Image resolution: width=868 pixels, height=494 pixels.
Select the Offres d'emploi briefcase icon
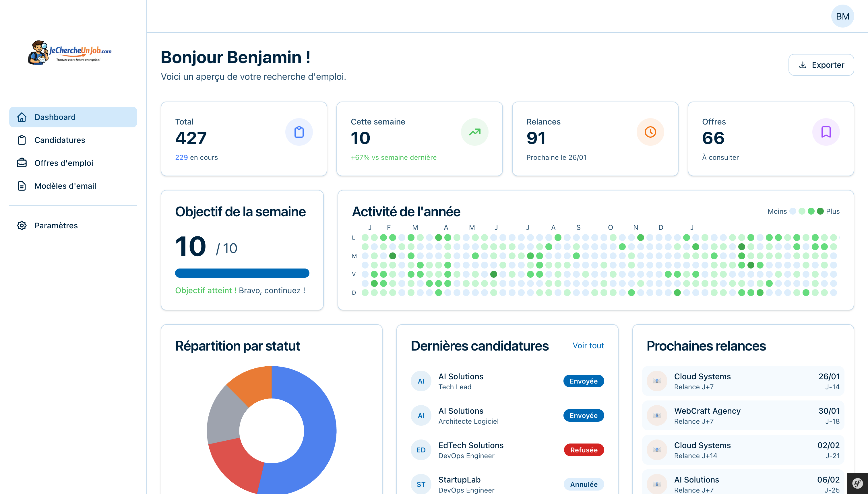[x=22, y=163]
